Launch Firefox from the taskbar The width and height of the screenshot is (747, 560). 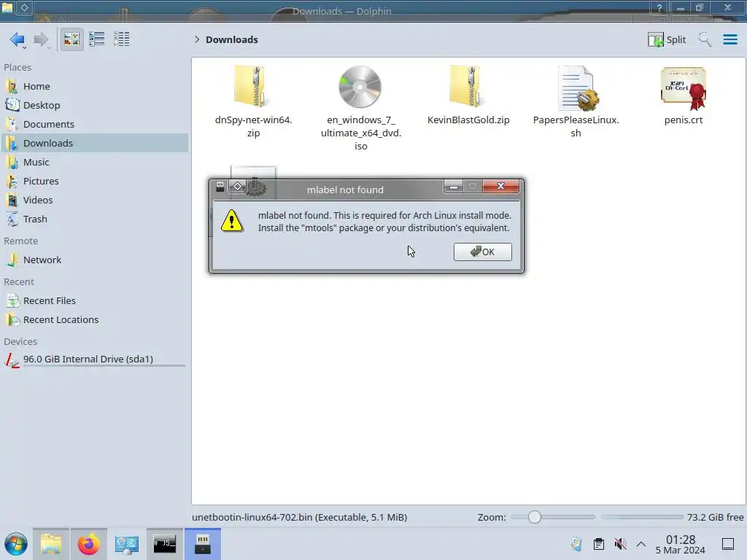coord(88,544)
